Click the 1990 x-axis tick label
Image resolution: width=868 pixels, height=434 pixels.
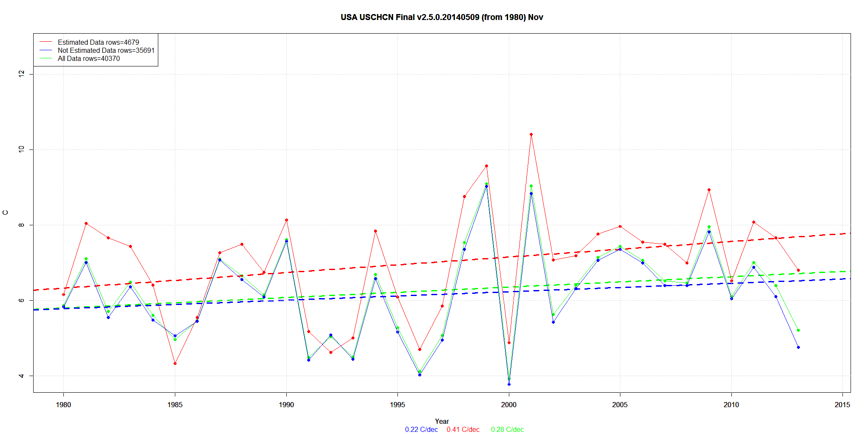(286, 405)
